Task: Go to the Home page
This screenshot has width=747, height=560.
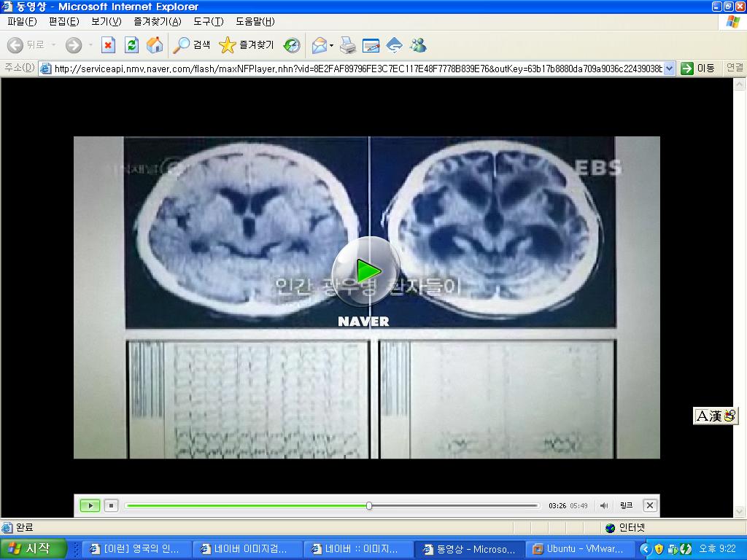Action: point(155,45)
